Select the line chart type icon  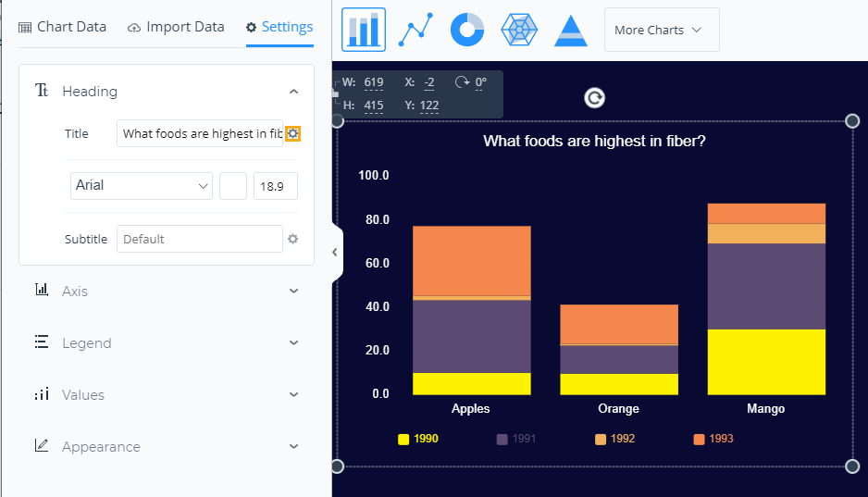point(415,30)
